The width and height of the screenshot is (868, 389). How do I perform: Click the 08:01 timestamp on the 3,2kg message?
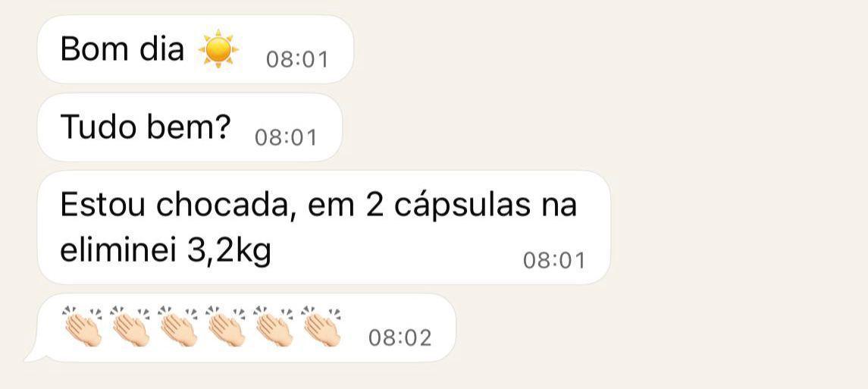tap(554, 260)
